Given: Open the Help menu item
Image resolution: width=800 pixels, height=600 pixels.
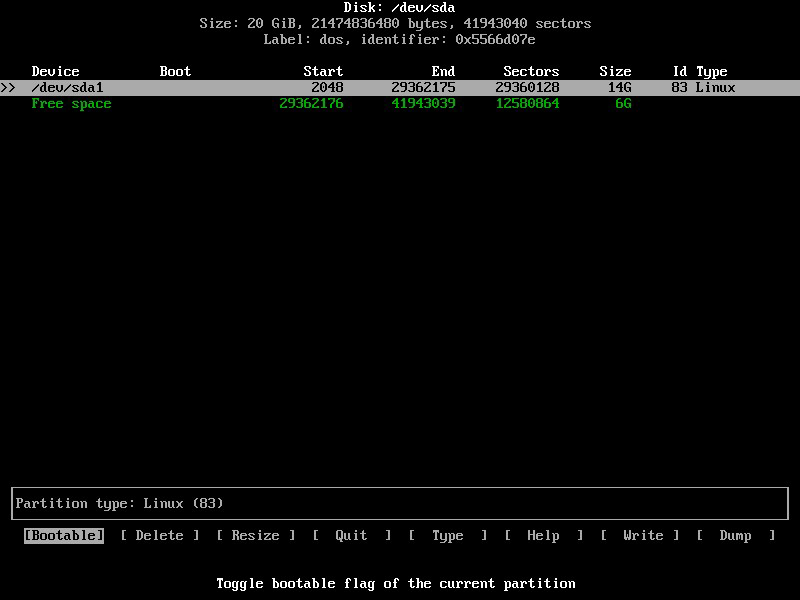Looking at the screenshot, I should [x=543, y=536].
